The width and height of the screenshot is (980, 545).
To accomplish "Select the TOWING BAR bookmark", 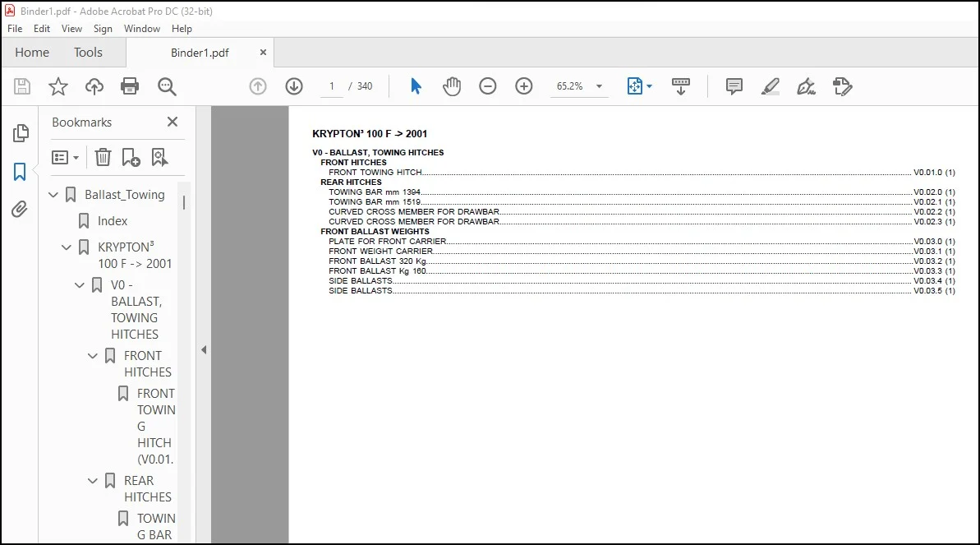I will click(155, 526).
